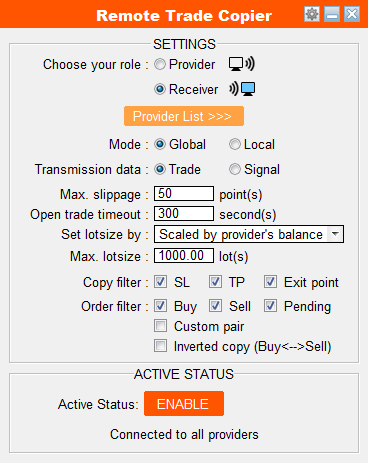Enable Inverted copy (Buy<-->Sell)

pyautogui.click(x=160, y=346)
